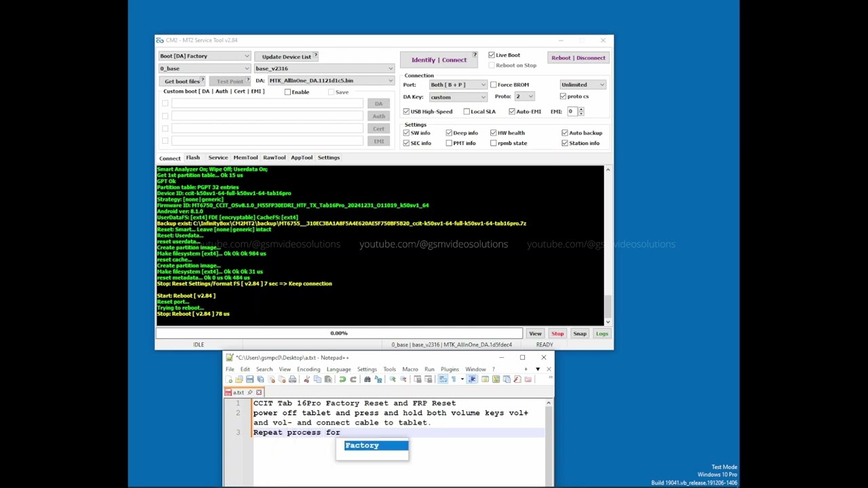Enable the PMT info checkbox

(449, 143)
